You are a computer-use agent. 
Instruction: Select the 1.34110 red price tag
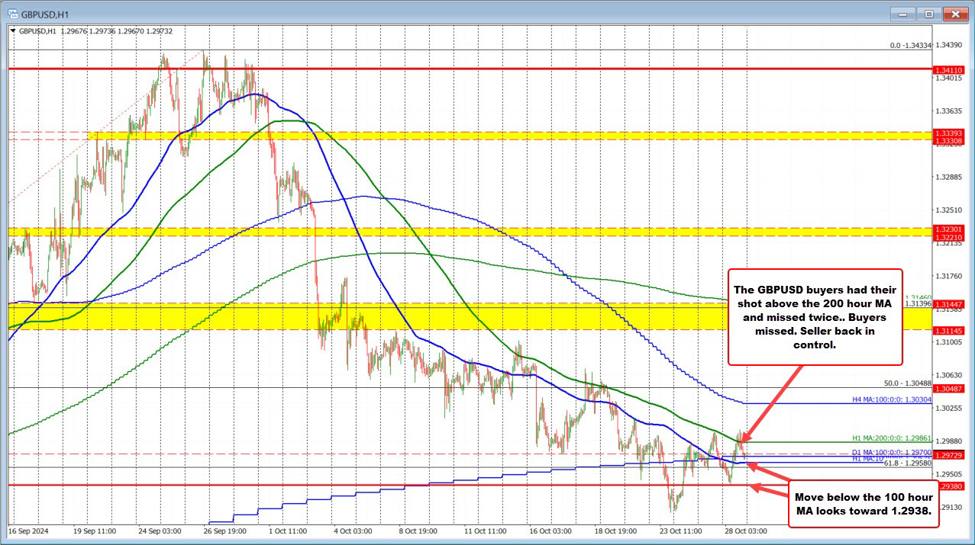[948, 69]
